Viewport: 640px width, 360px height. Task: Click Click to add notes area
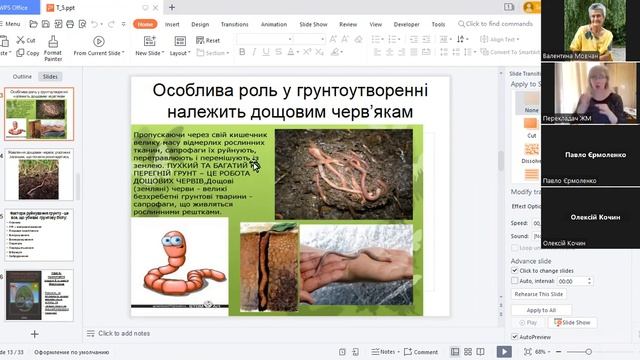(124, 333)
